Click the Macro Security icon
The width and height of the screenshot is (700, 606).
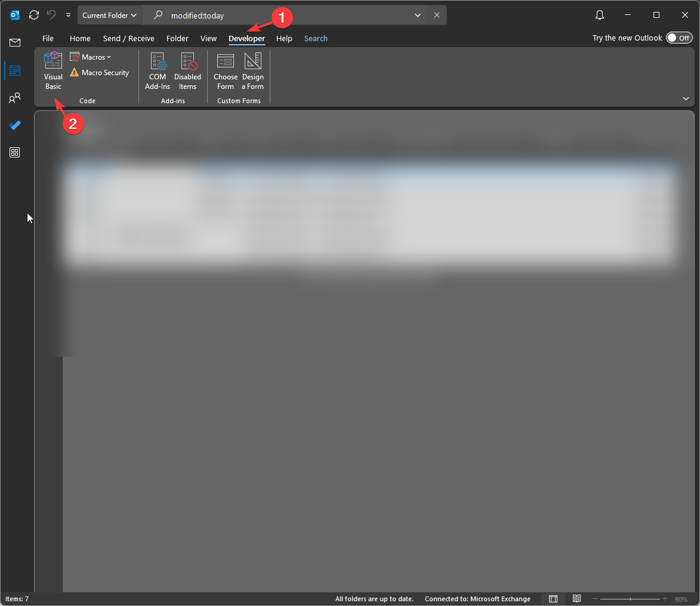click(x=99, y=72)
